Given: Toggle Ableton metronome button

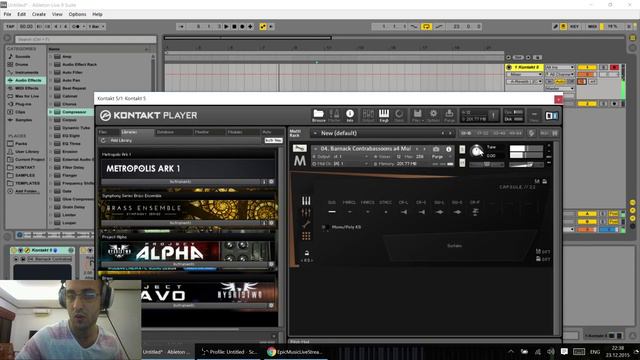Looking at the screenshot, I should 76,27.
